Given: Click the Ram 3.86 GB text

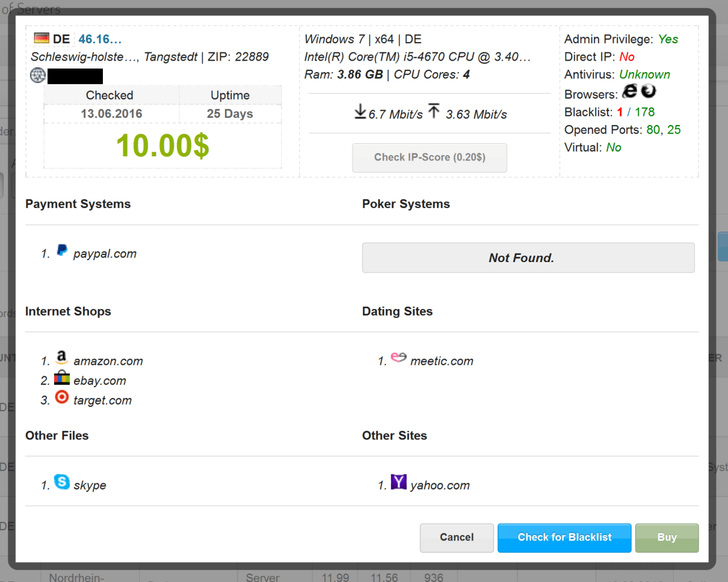Looking at the screenshot, I should click(x=344, y=75).
